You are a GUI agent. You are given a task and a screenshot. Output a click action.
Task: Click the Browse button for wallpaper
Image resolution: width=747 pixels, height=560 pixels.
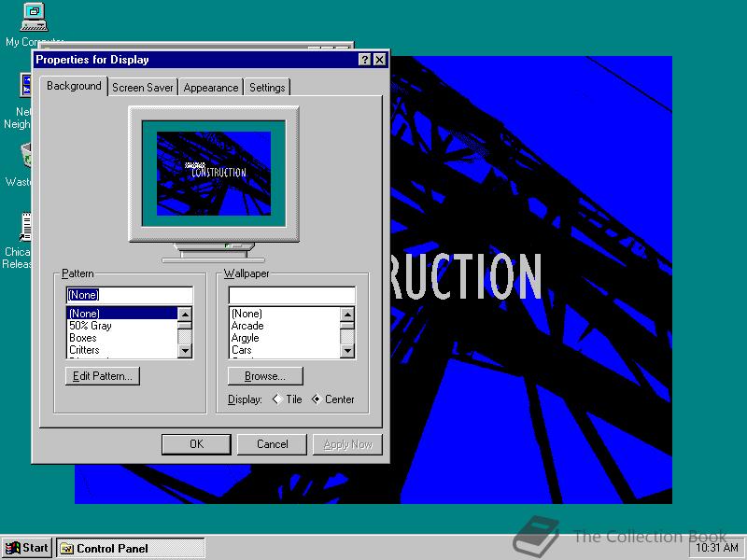[x=265, y=376]
